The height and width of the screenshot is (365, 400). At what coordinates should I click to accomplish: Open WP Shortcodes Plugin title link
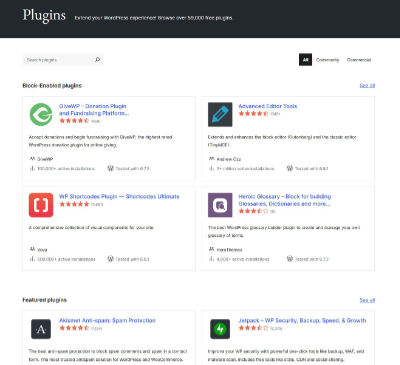(x=119, y=196)
